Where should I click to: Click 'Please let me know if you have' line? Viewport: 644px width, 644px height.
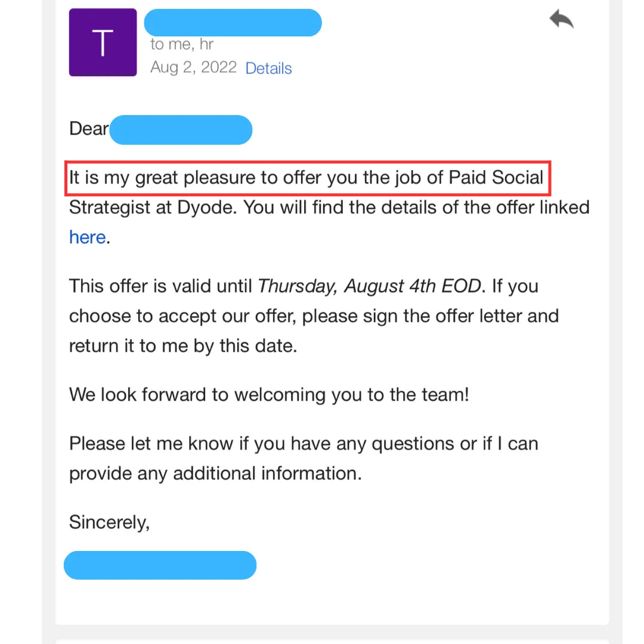(304, 444)
